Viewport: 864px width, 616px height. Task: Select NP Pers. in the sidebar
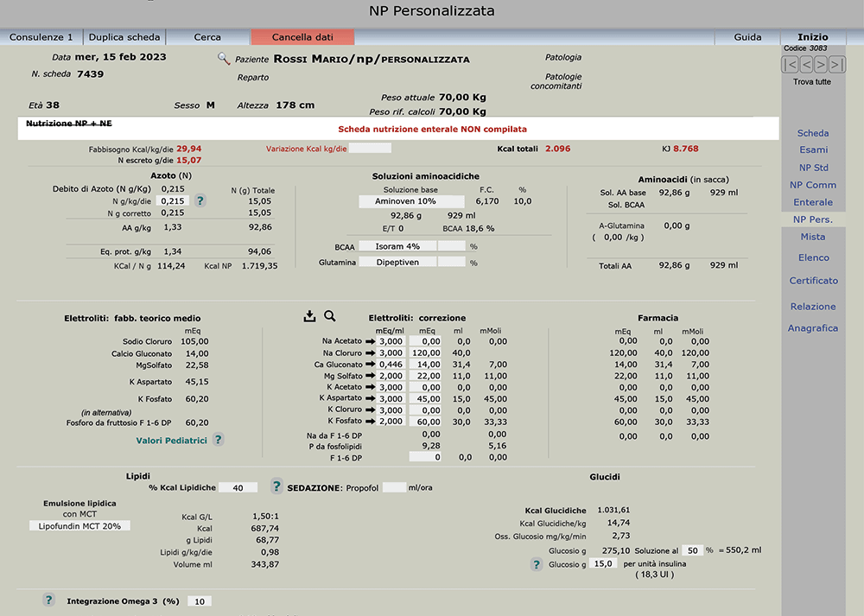point(813,219)
